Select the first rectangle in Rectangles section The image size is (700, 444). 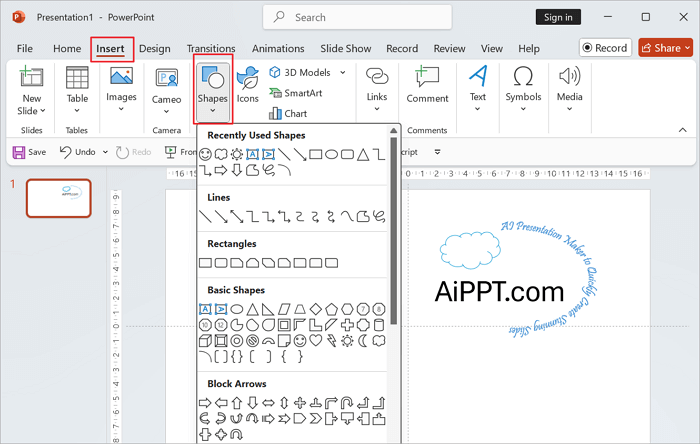(x=205, y=263)
